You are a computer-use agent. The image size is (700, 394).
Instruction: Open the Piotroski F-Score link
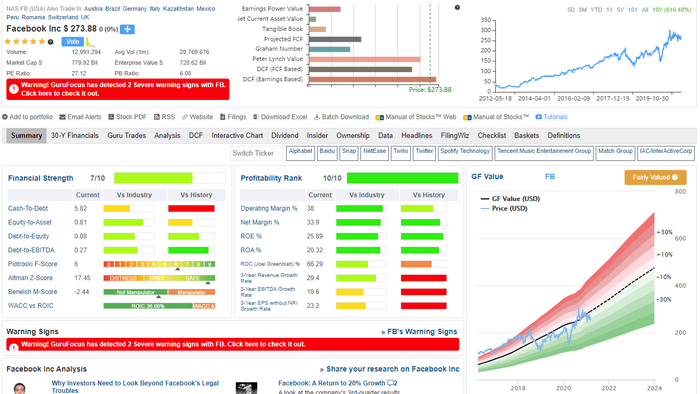click(x=32, y=264)
